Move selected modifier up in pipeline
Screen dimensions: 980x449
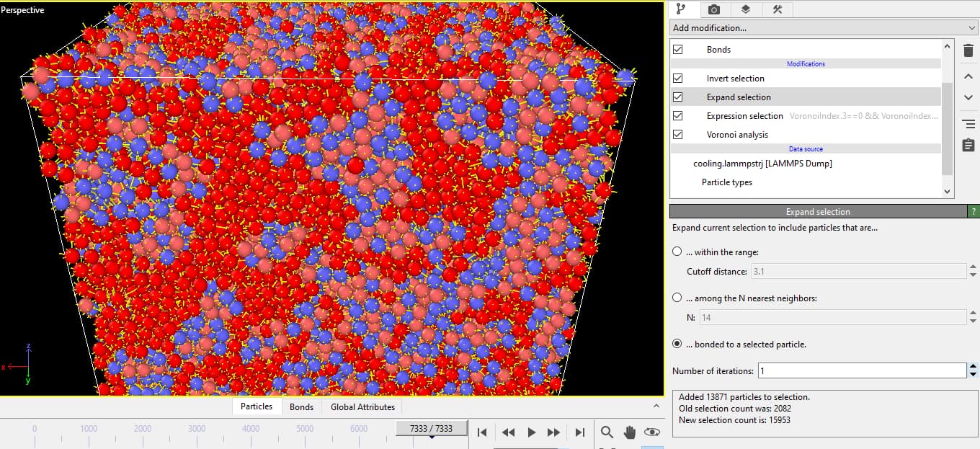tap(968, 76)
